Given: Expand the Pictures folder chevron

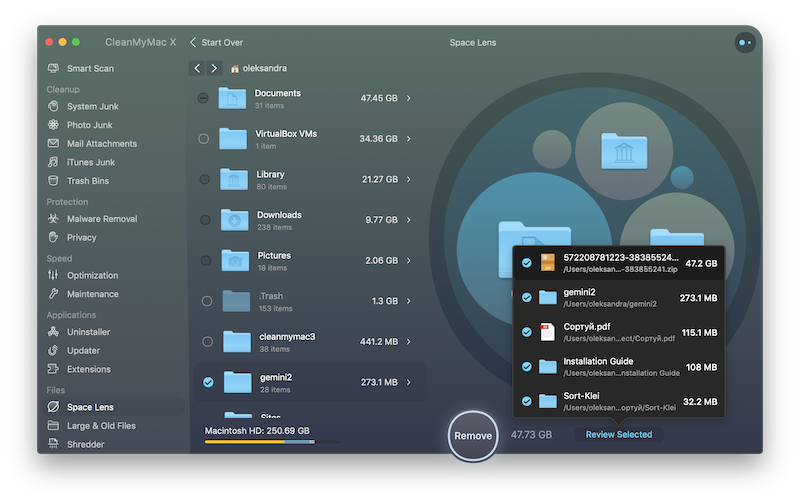Looking at the screenshot, I should point(409,260).
